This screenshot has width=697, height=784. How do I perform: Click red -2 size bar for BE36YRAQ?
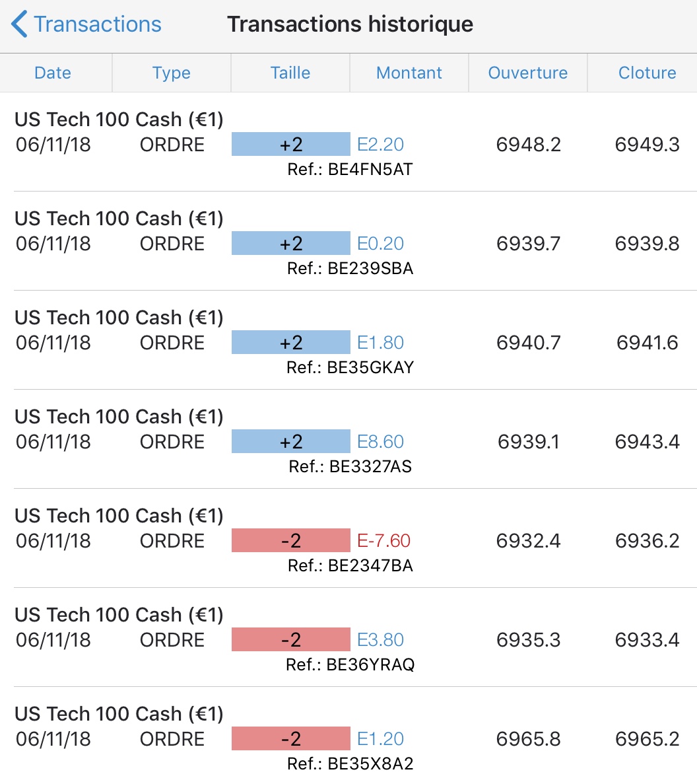(x=290, y=640)
